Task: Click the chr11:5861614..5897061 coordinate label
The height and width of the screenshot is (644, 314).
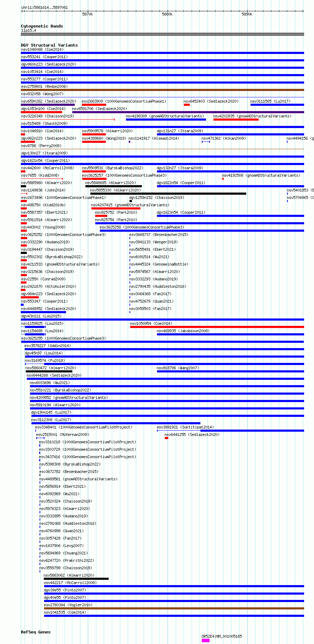Action: [x=44, y=7]
